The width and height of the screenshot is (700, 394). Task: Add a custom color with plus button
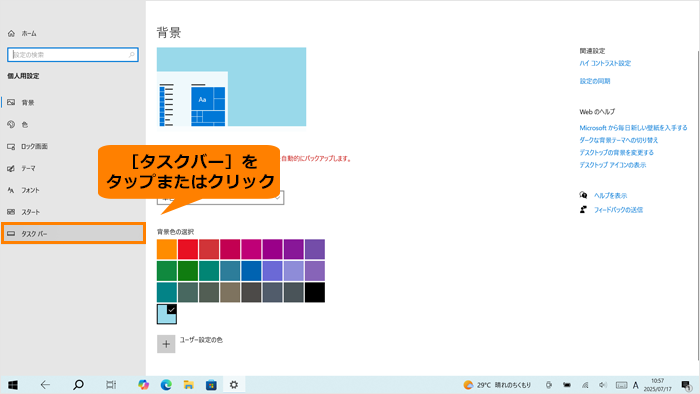pyautogui.click(x=166, y=344)
